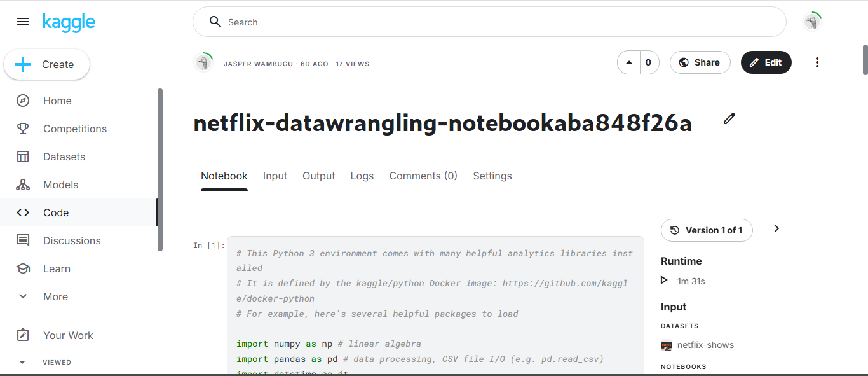Click the Models network icon
Image resolution: width=868 pixels, height=376 pixels.
[x=23, y=185]
